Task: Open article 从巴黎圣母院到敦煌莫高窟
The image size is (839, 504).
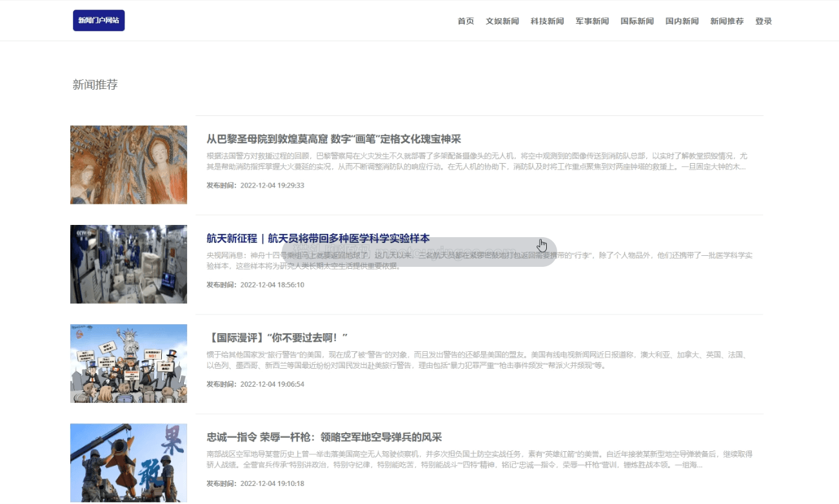Action: pyautogui.click(x=333, y=139)
